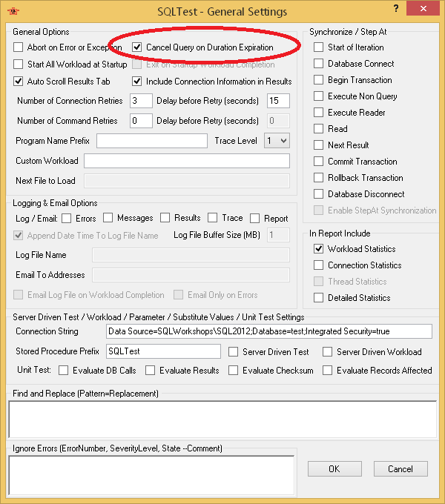This screenshot has width=445, height=504.
Task: Check Evaluate DB Calls unit test
Action: [x=63, y=371]
